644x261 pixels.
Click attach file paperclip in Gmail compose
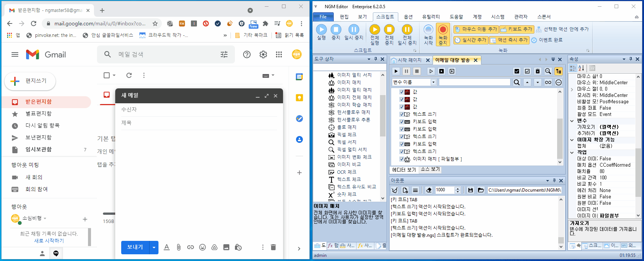(179, 247)
